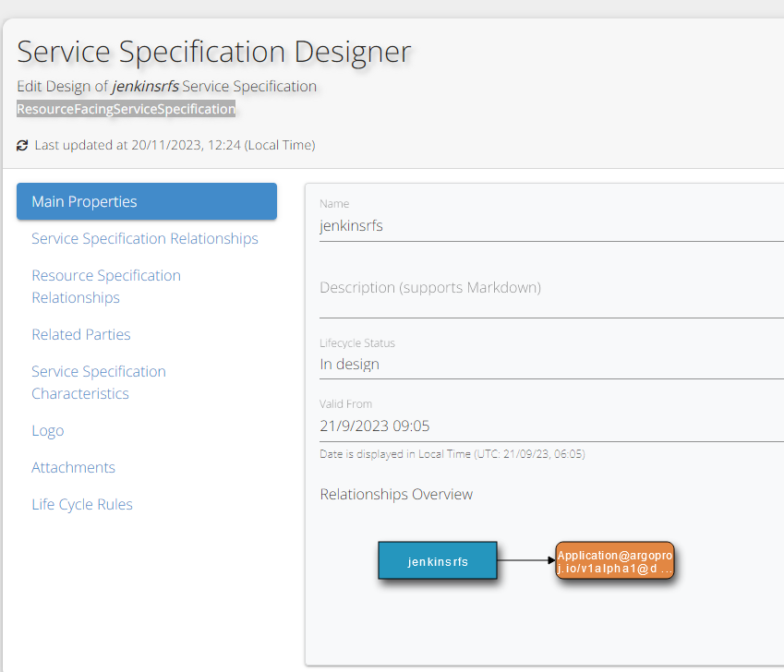
Task: Click into the Name field with jenkinsrfs
Action: tap(549, 226)
